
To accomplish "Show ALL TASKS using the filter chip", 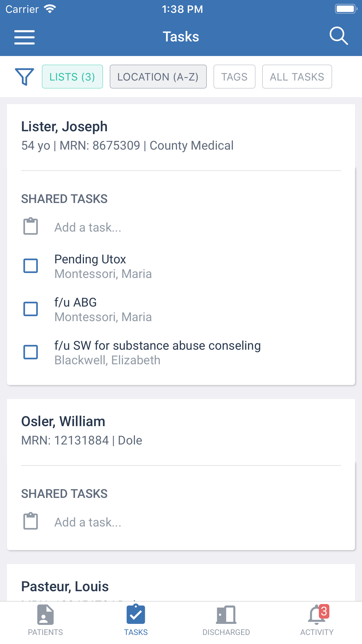I will [297, 77].
